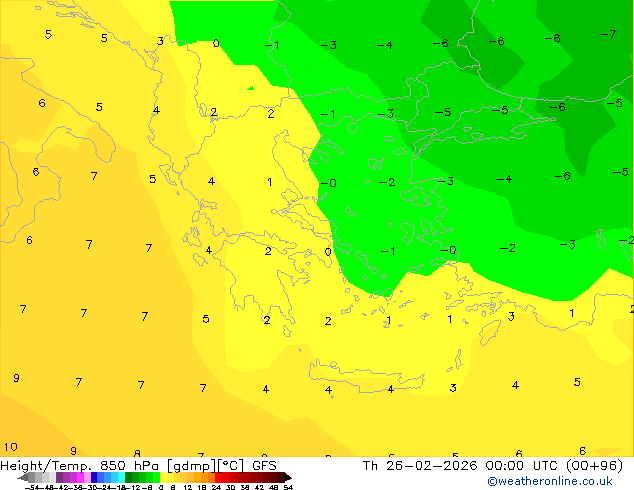The height and width of the screenshot is (490, 634).
Task: Click the Th 26-02-2026 00:00 UTC date label
Action: point(492,466)
